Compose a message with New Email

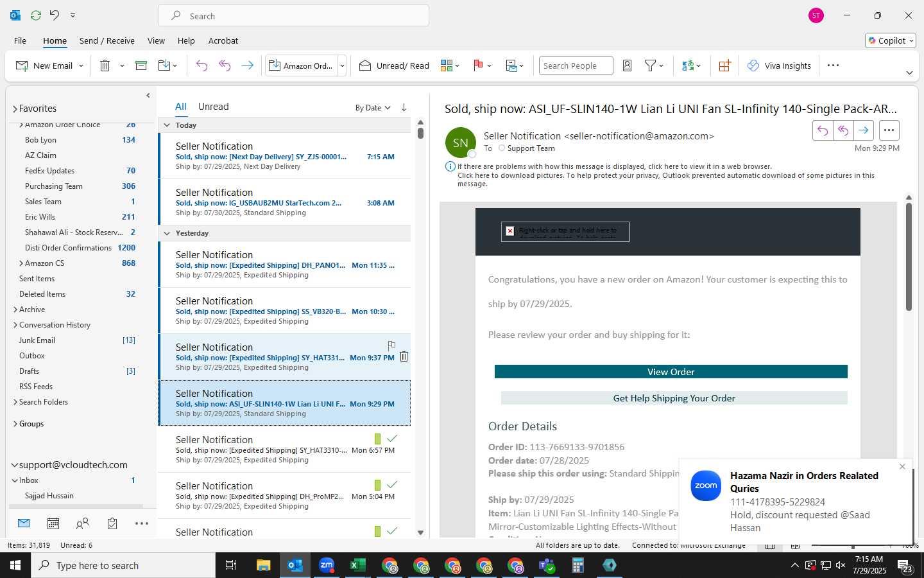44,66
